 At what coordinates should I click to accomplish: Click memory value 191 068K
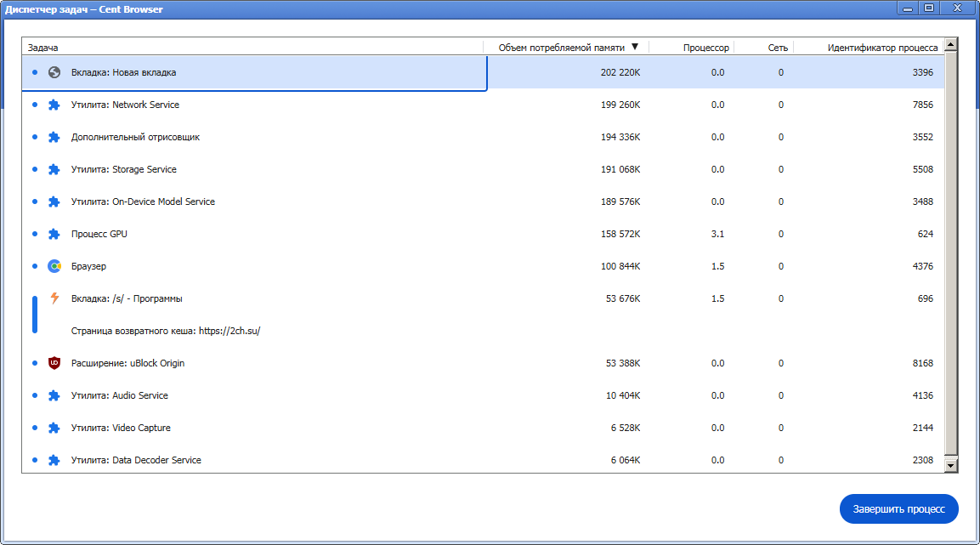(620, 169)
